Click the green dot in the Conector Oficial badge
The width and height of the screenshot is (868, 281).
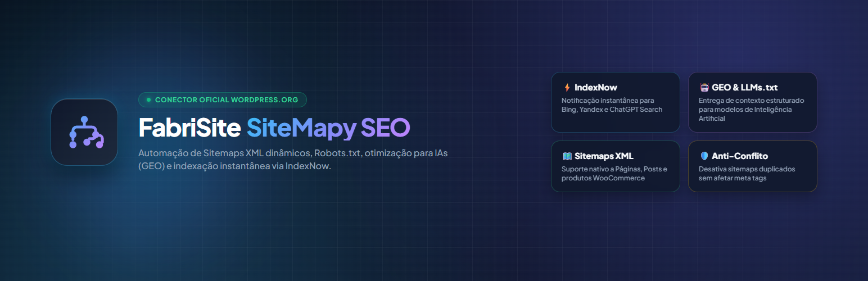(148, 100)
